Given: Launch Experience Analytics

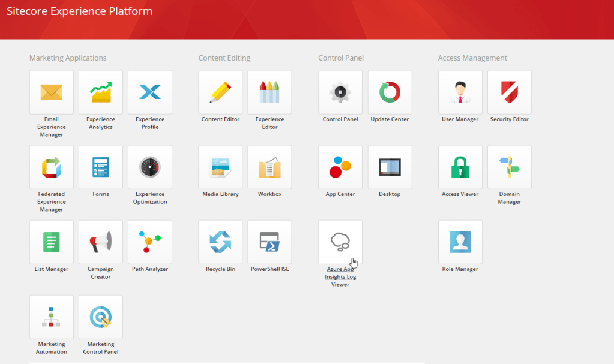Looking at the screenshot, I should pos(100,92).
